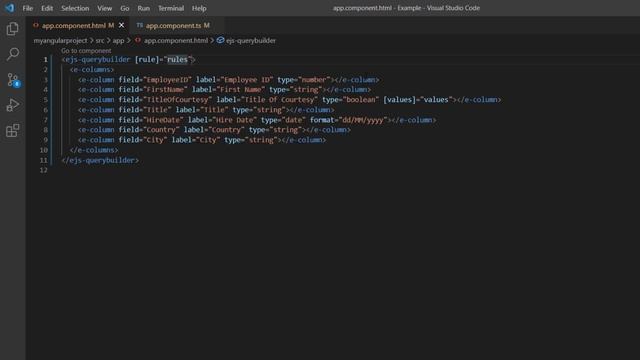The image size is (640, 360).
Task: Click the "Hire Date" label value
Action: point(234,120)
